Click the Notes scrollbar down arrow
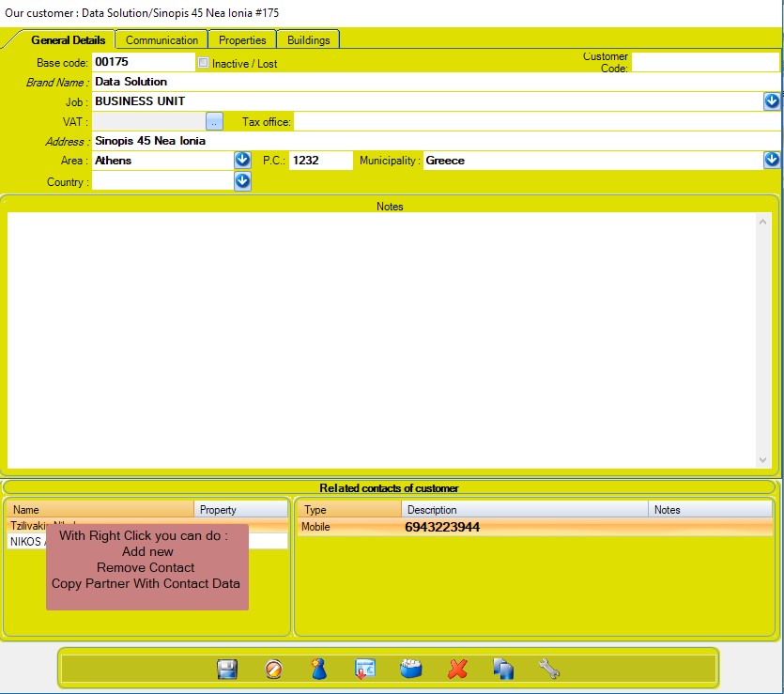Image resolution: width=784 pixels, height=694 pixels. tap(763, 460)
